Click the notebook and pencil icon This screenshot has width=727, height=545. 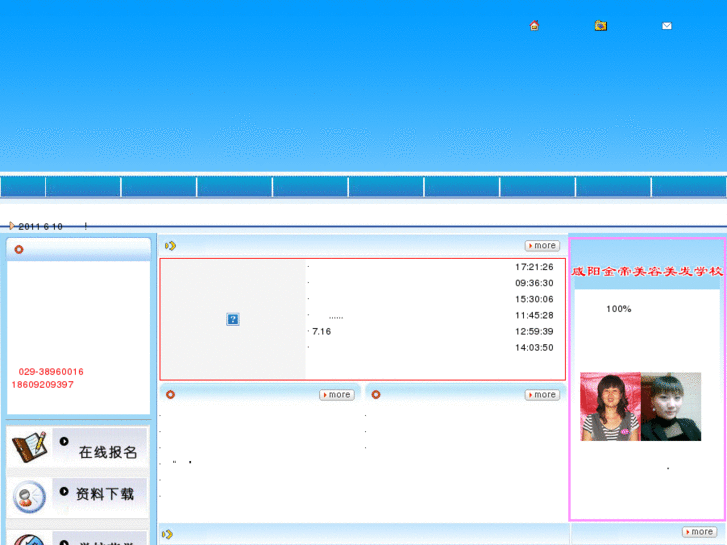[29, 447]
